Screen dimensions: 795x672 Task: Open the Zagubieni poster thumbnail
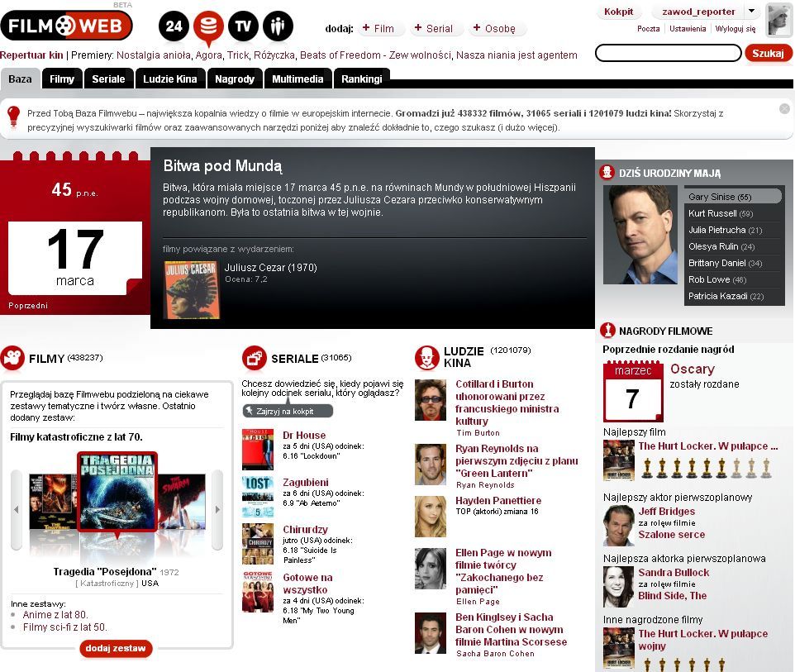click(x=258, y=496)
